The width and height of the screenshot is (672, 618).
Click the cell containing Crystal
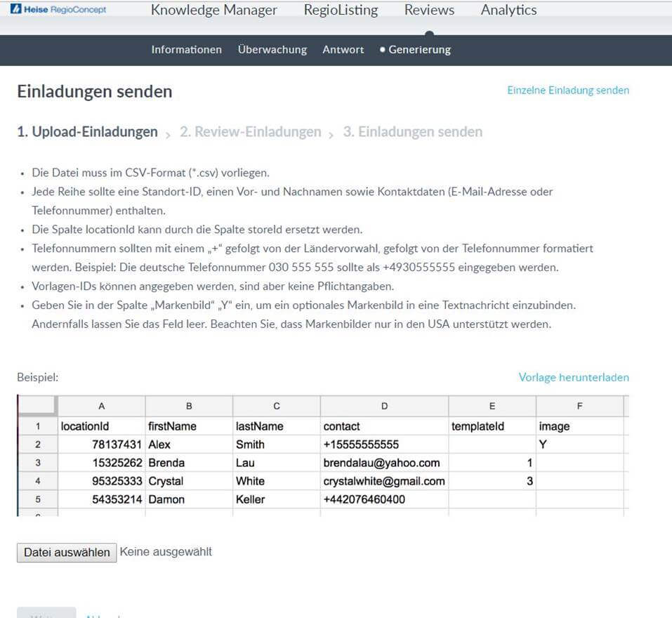pos(189,481)
